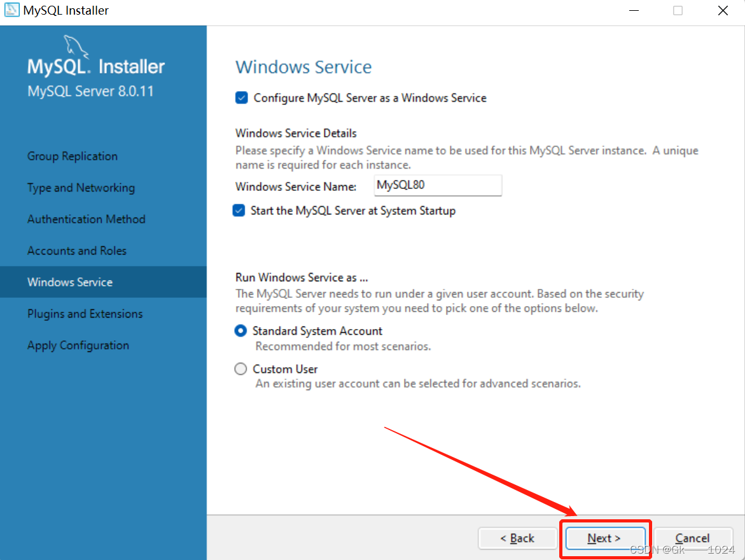Click the 'Windows Service Details' label

coord(296,133)
